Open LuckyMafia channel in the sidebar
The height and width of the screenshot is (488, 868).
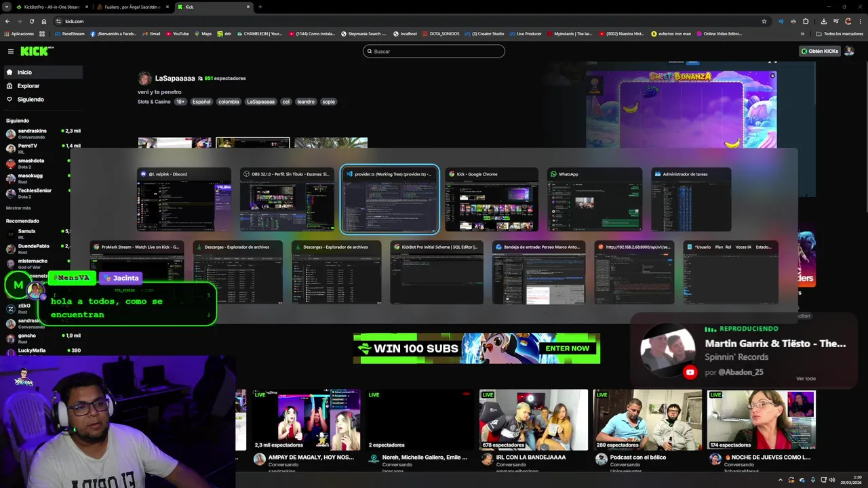pyautogui.click(x=42, y=351)
